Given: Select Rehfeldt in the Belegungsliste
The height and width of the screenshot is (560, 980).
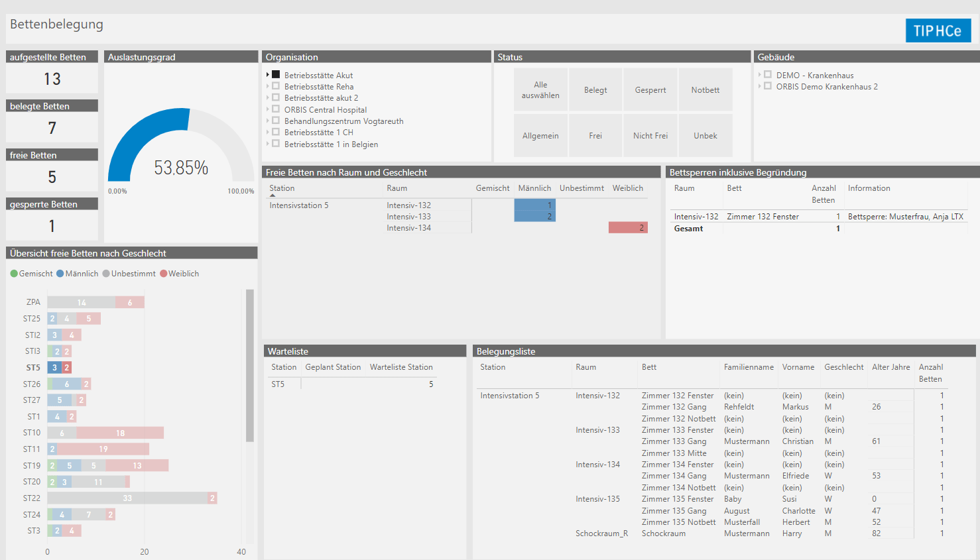Looking at the screenshot, I should 739,407.
